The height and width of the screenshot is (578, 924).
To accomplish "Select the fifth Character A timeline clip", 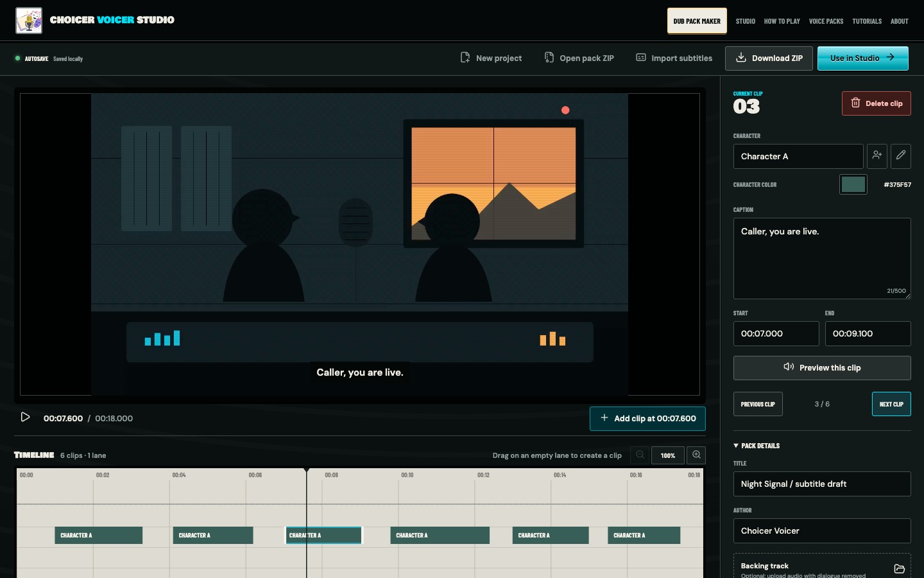I will point(551,536).
